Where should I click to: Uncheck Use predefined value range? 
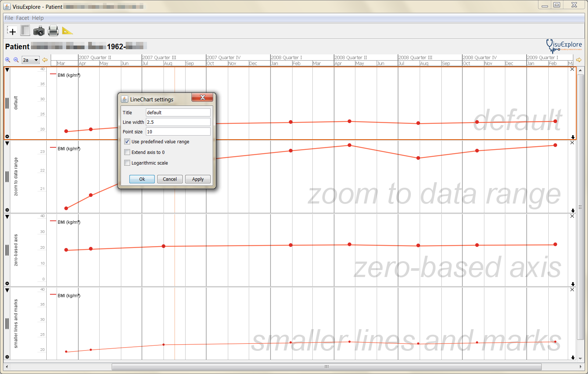pyautogui.click(x=127, y=141)
